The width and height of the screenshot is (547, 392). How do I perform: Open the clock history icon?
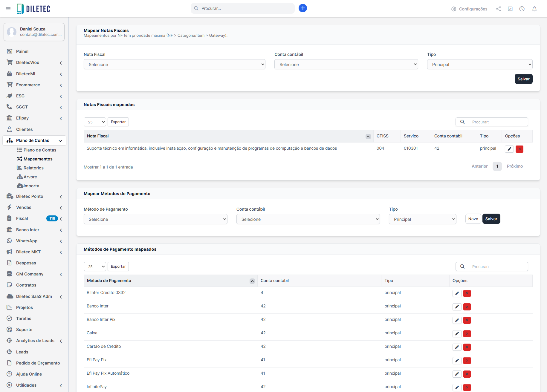[522, 9]
